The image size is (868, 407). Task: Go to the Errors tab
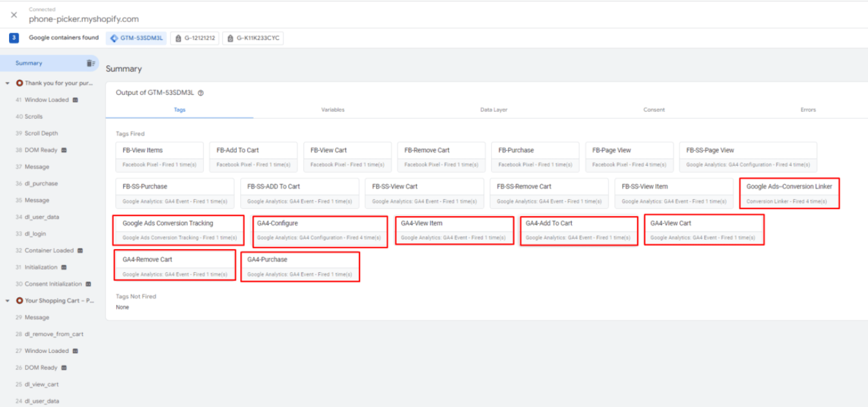808,110
